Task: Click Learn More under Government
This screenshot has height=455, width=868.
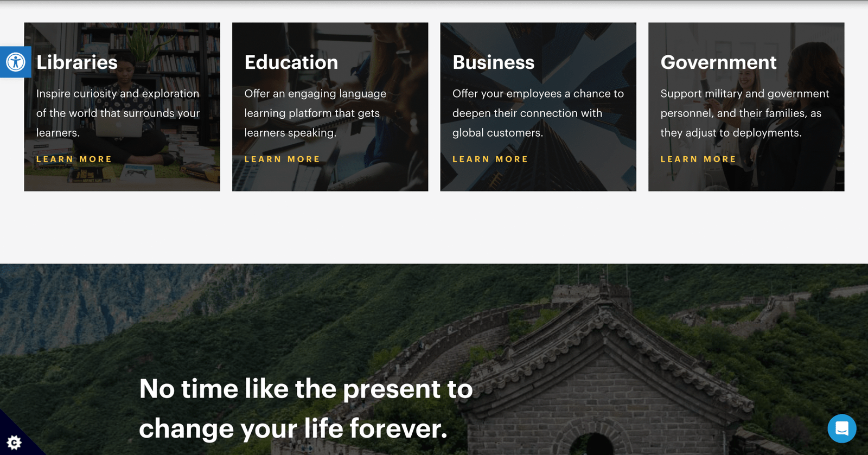Action: pos(698,159)
